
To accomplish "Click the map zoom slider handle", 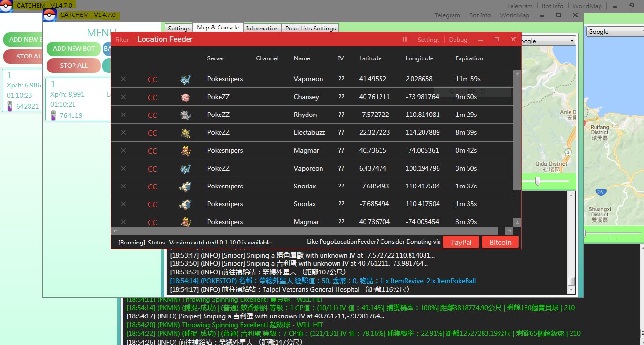I will click(x=537, y=181).
